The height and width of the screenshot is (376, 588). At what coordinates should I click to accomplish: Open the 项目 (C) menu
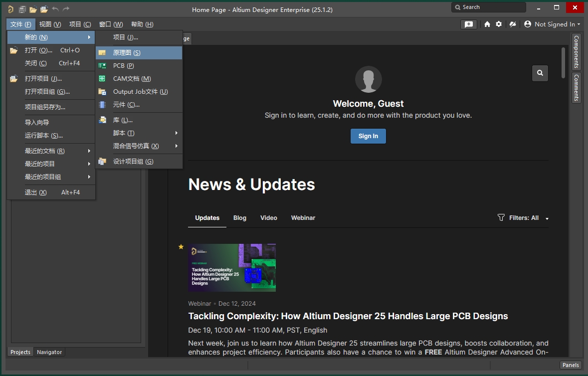click(x=80, y=24)
